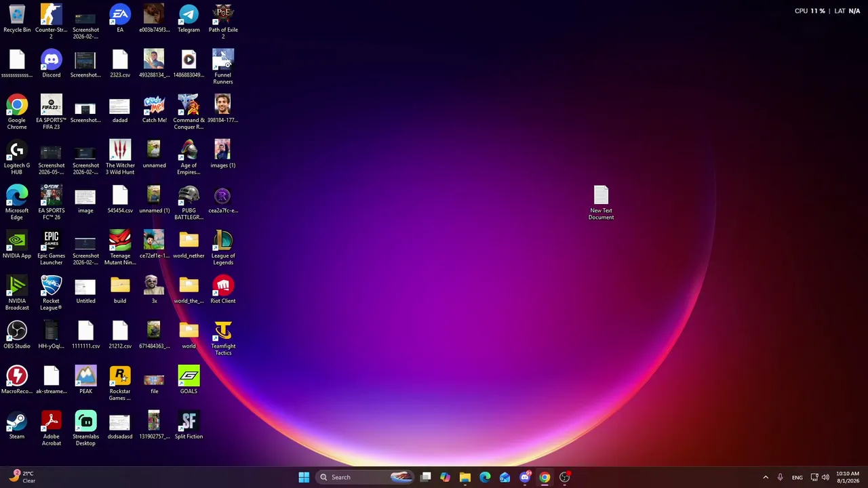Select the Path of Exile 2 shortcut
The height and width of the screenshot is (488, 868).
click(223, 22)
